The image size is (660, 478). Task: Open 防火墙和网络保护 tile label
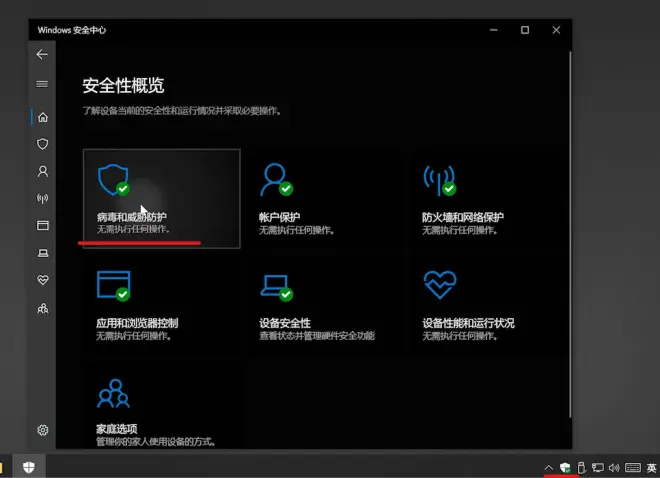463,217
